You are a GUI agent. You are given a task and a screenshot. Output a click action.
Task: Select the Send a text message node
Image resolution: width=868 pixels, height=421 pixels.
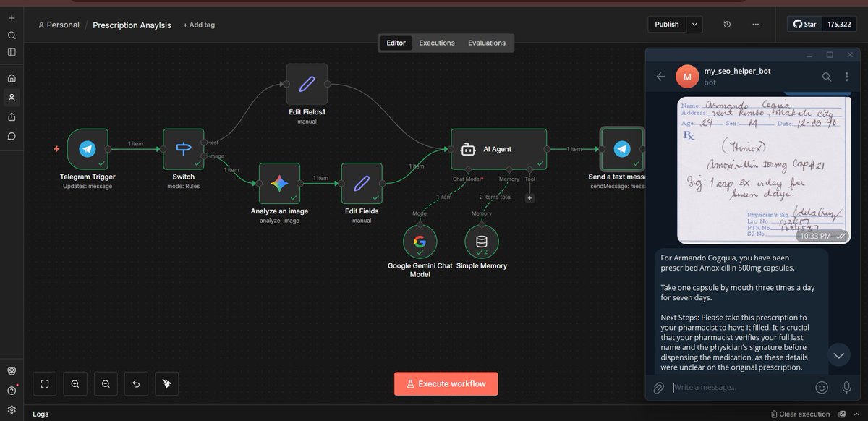point(621,149)
